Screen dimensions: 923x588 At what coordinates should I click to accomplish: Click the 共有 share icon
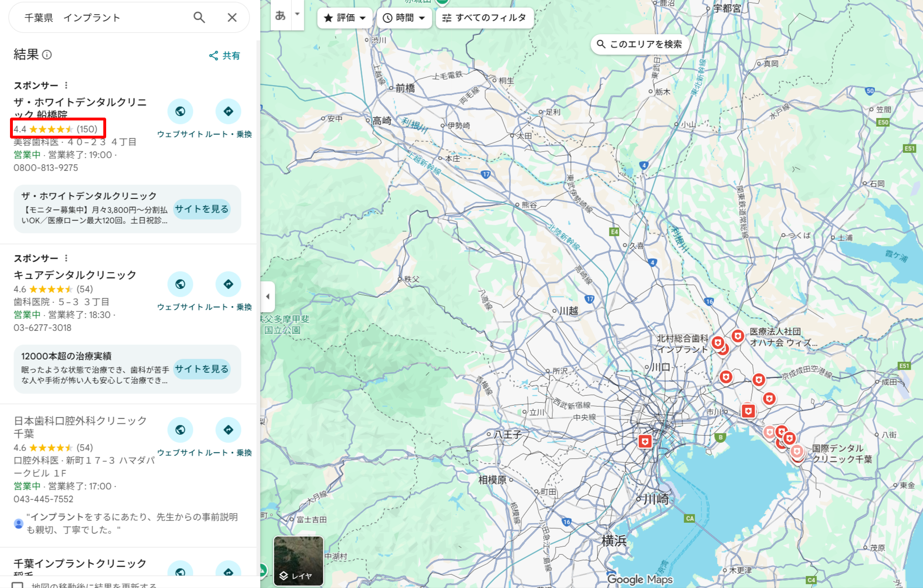pos(224,56)
